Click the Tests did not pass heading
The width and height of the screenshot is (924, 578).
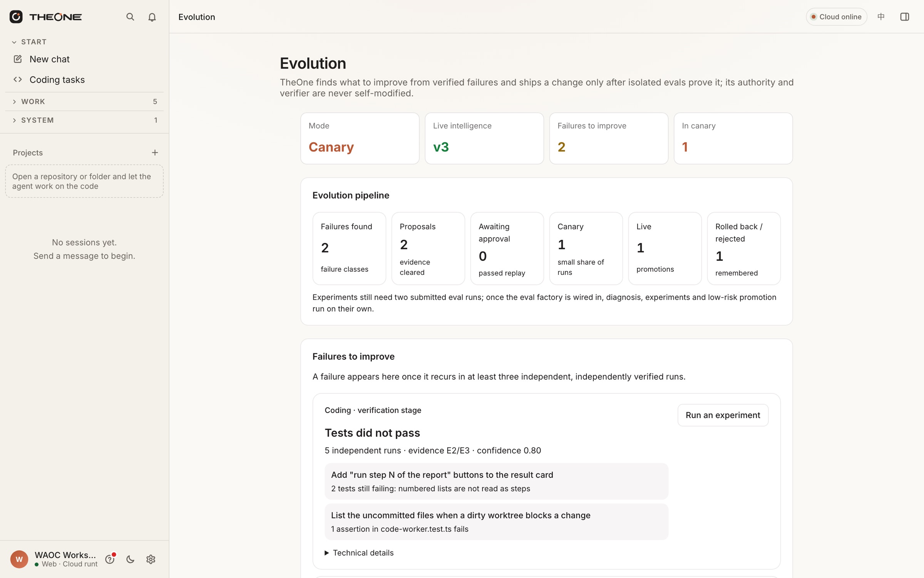point(372,433)
